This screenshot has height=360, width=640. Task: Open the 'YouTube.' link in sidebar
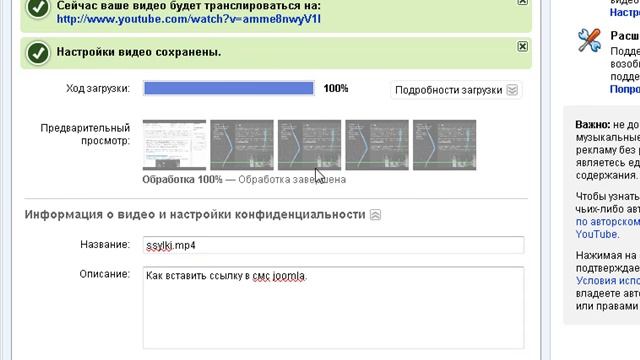[x=597, y=234]
